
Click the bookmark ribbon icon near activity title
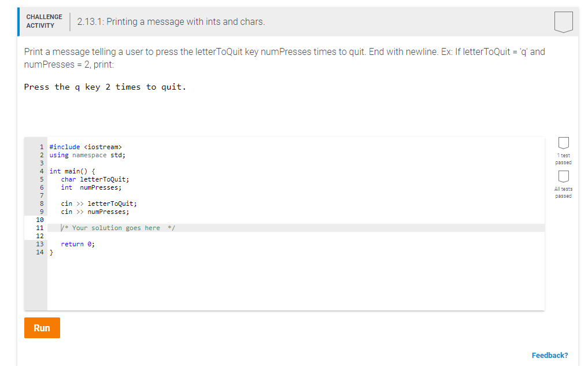[x=563, y=21]
